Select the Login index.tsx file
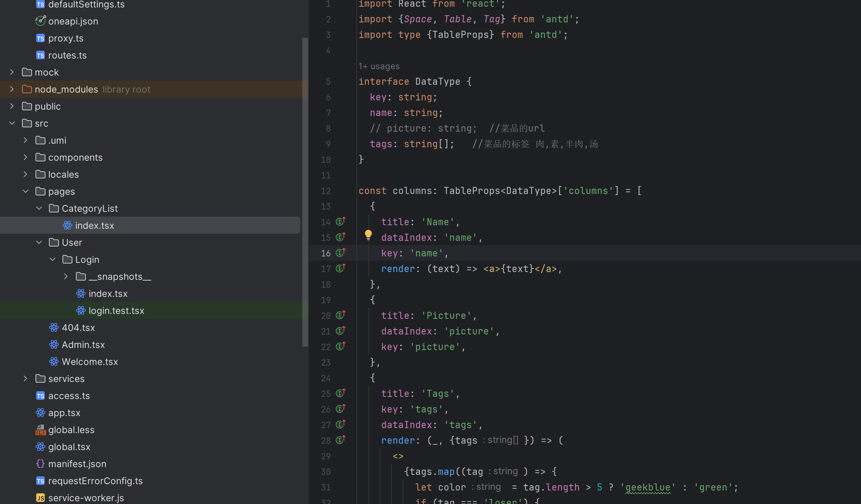861x504 pixels. [108, 294]
